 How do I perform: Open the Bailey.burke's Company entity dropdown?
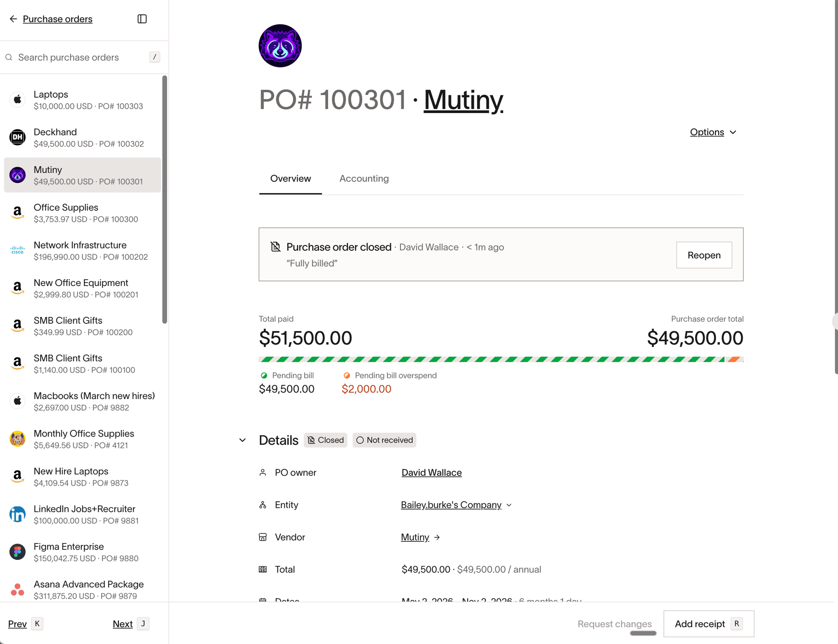(x=456, y=505)
